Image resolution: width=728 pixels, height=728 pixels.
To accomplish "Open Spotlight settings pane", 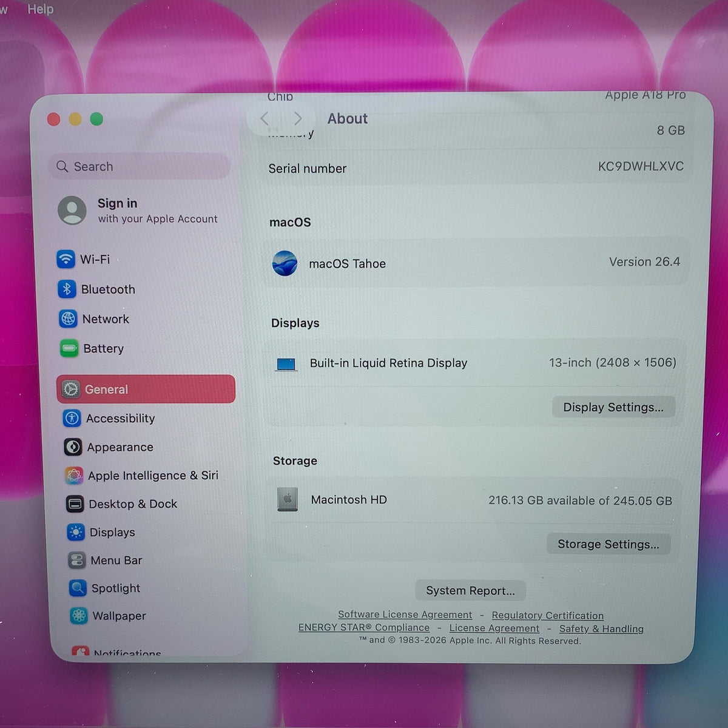I will click(150, 588).
